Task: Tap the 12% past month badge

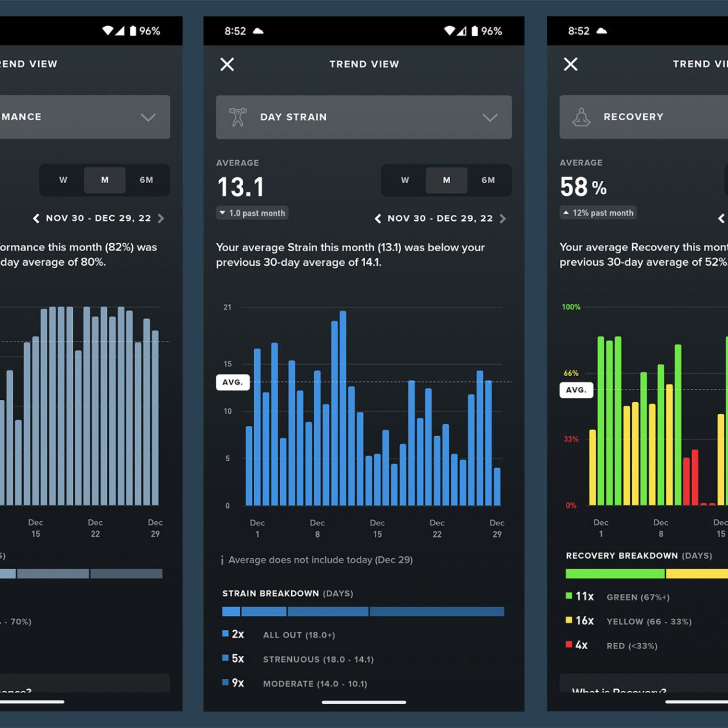Action: pyautogui.click(x=598, y=213)
